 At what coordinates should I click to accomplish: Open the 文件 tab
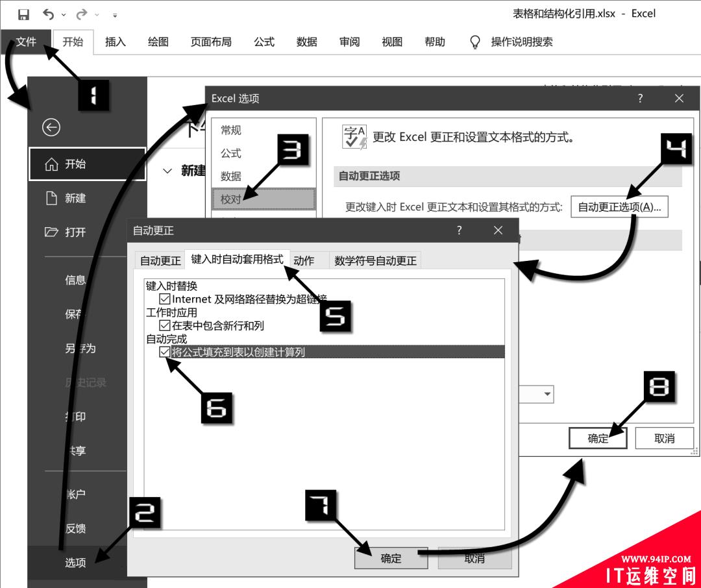click(x=26, y=42)
